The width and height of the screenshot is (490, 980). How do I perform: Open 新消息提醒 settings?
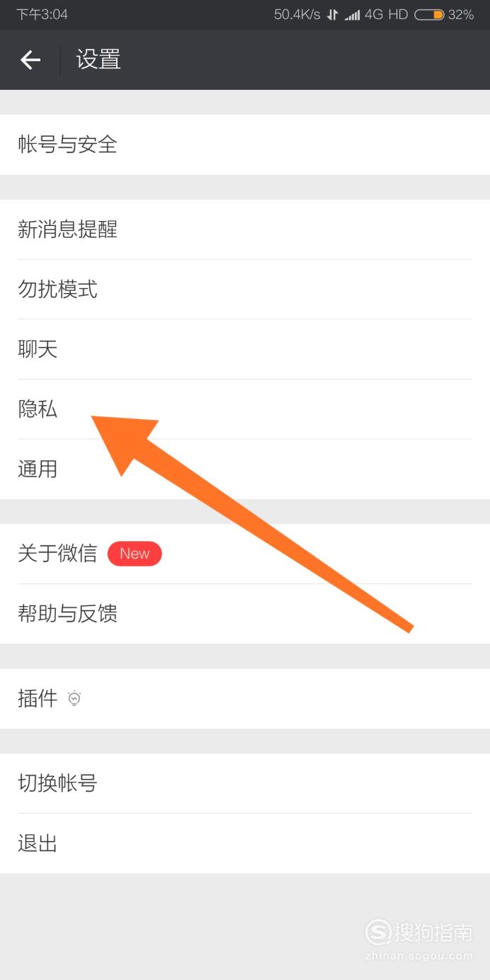[245, 229]
